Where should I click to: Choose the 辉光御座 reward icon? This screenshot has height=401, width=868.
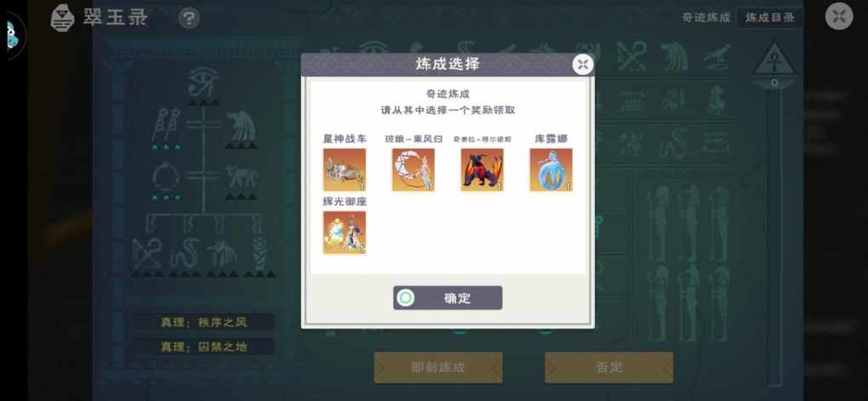pyautogui.click(x=345, y=232)
